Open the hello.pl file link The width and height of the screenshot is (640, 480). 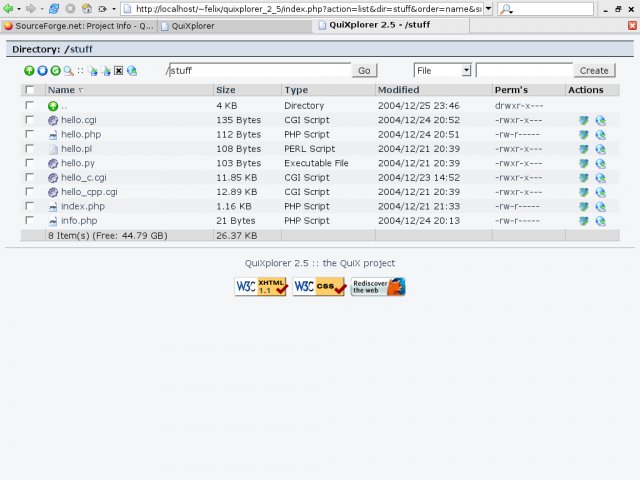76,149
